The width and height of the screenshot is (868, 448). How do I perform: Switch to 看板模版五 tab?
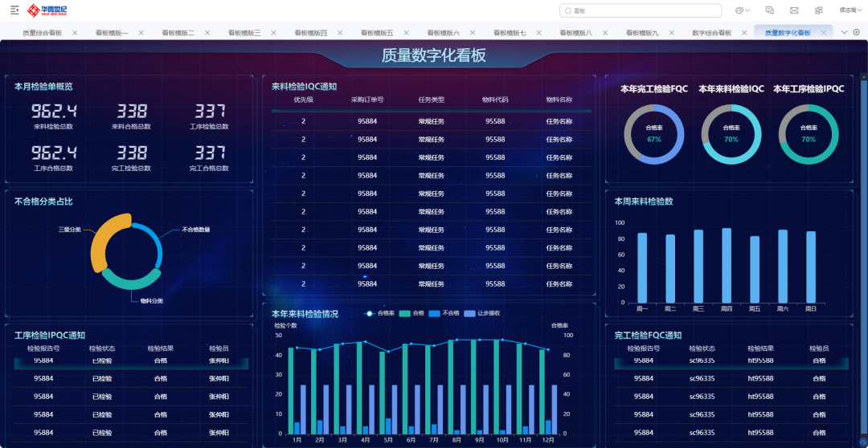tap(377, 33)
